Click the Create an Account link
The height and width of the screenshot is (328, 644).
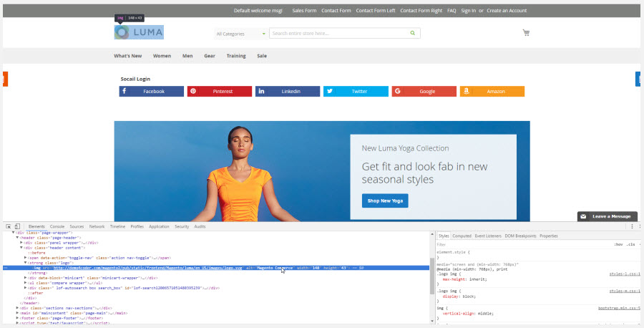(x=507, y=11)
